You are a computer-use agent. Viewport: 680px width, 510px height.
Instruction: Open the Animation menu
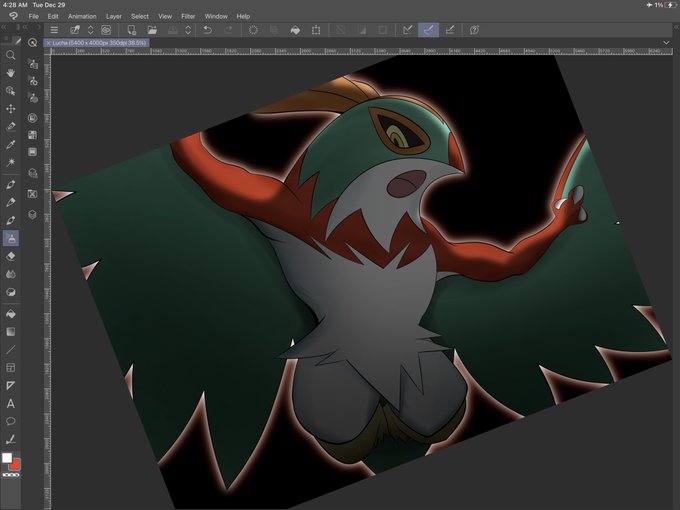(x=82, y=16)
